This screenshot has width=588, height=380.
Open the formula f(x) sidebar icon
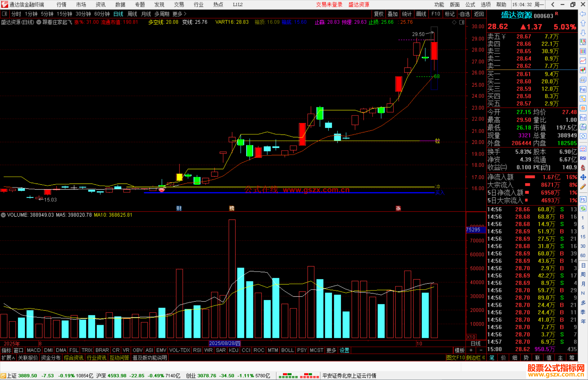coord(583,127)
